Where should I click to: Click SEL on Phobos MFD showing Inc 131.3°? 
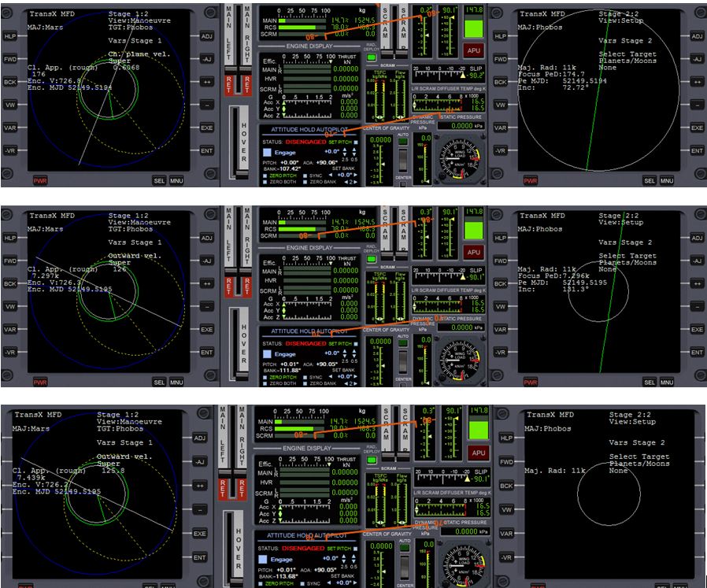tap(650, 383)
